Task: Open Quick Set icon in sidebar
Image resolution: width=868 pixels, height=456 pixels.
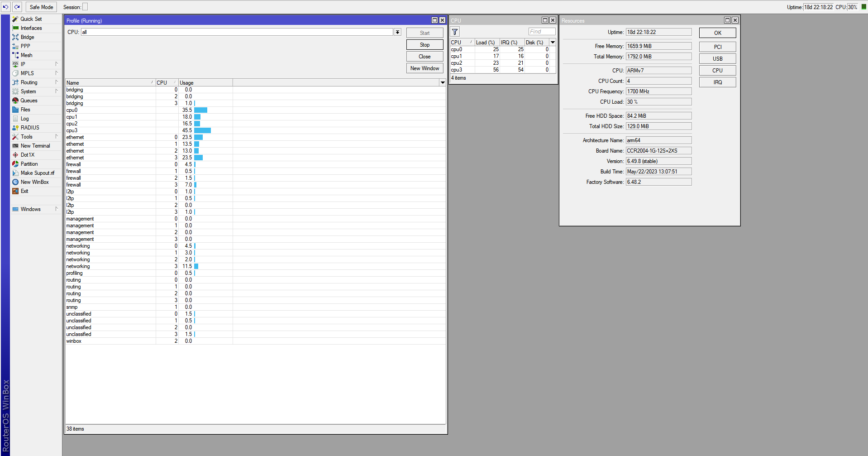Action: (x=15, y=19)
